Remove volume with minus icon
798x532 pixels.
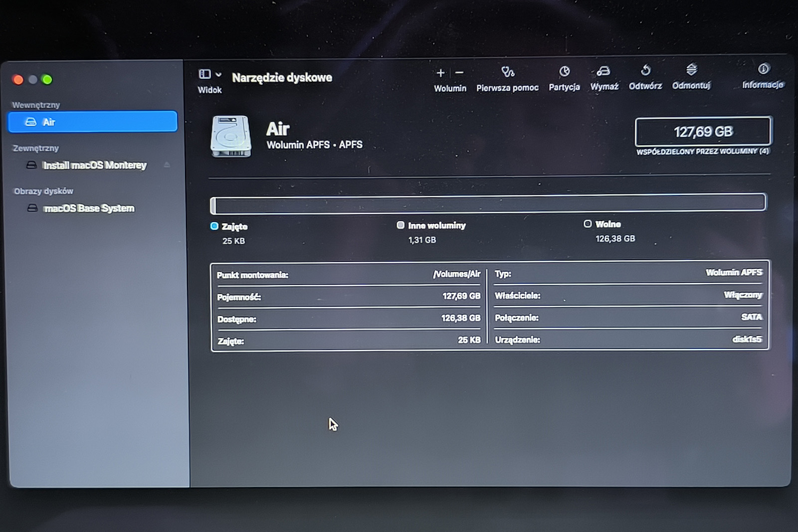click(x=459, y=73)
